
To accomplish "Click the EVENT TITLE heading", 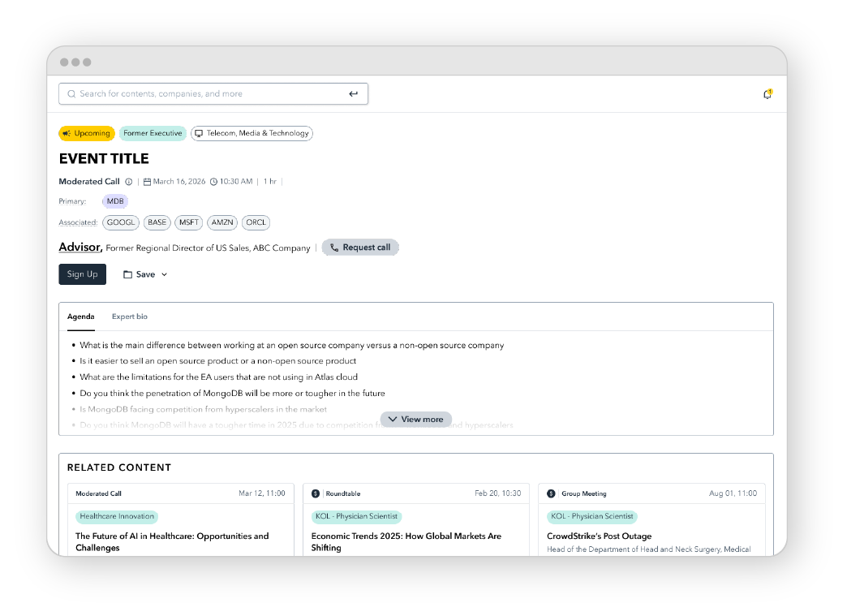I will pyautogui.click(x=104, y=159).
